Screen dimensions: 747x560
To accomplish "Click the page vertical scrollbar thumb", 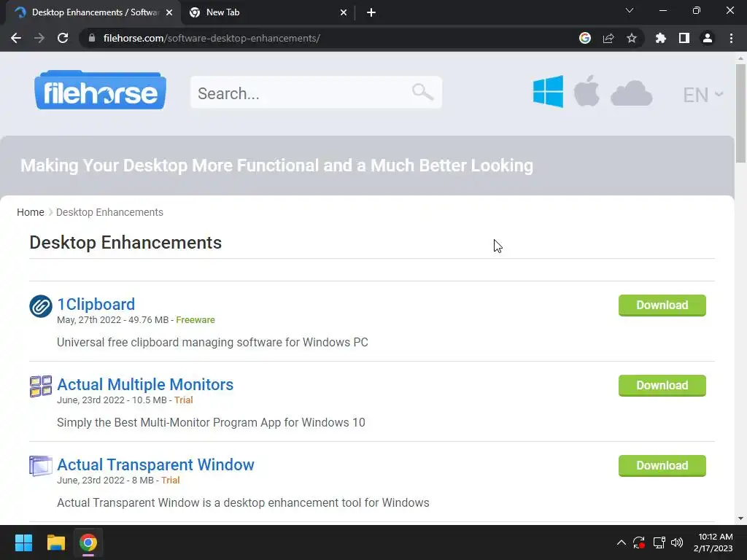I will tap(740, 113).
